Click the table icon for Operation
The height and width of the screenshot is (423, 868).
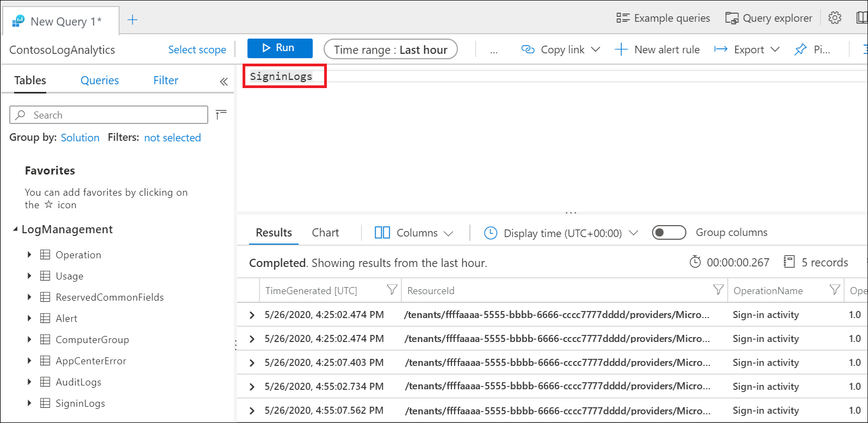coord(46,255)
